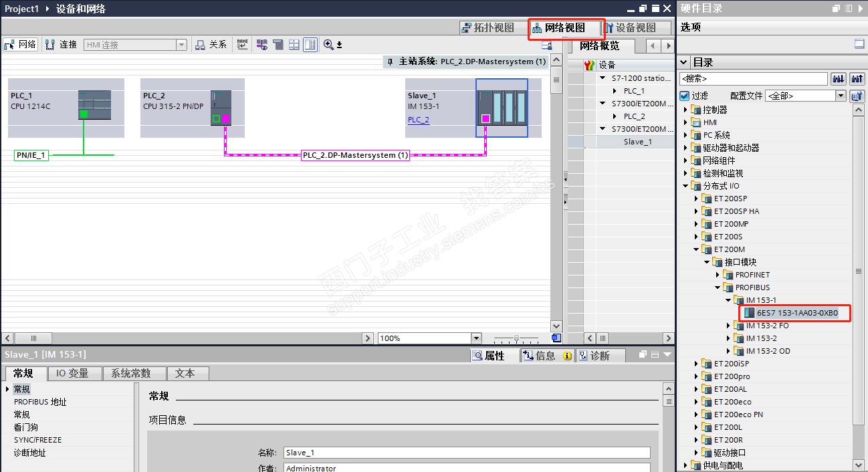Open the HMI连接 connection type dropdown
868x472 pixels.
pyautogui.click(x=181, y=45)
